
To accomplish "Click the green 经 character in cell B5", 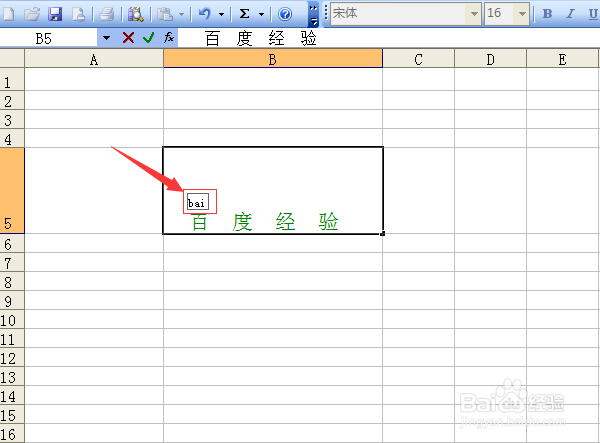I will tap(285, 222).
